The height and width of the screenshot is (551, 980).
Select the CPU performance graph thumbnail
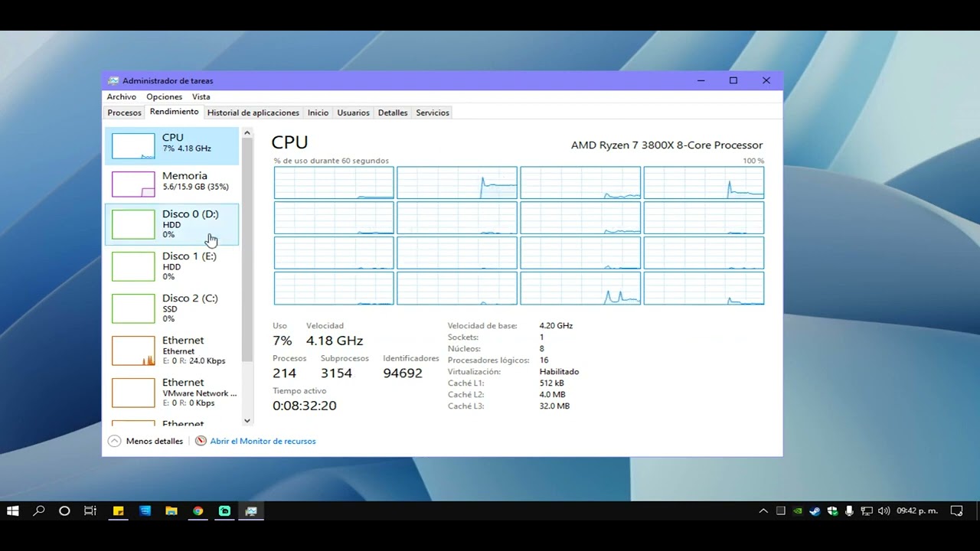[x=133, y=146]
